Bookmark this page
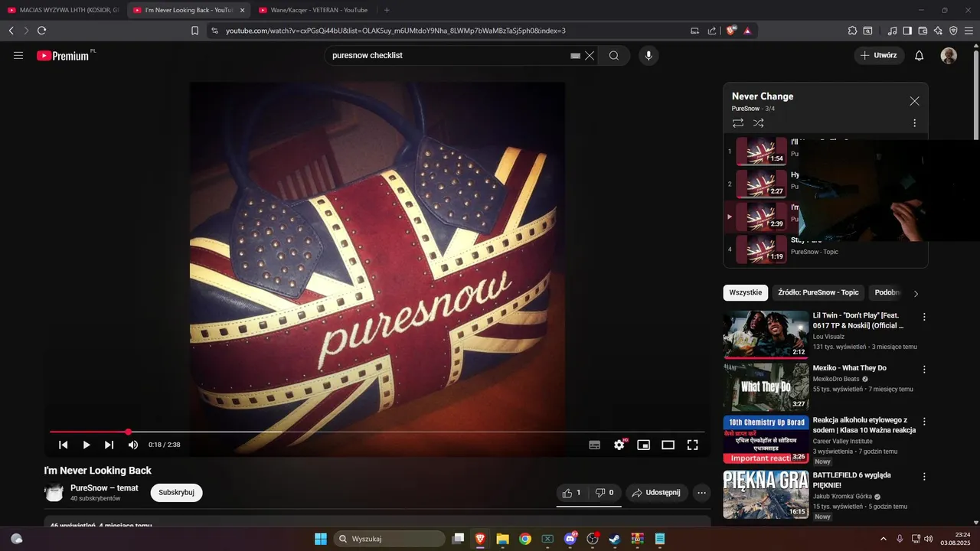Viewport: 980px width, 551px height. tap(194, 31)
